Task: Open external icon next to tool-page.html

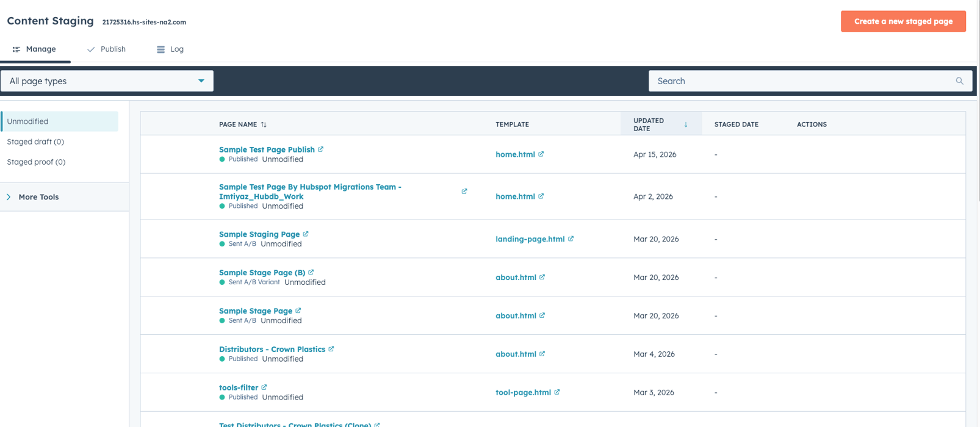Action: pyautogui.click(x=557, y=392)
